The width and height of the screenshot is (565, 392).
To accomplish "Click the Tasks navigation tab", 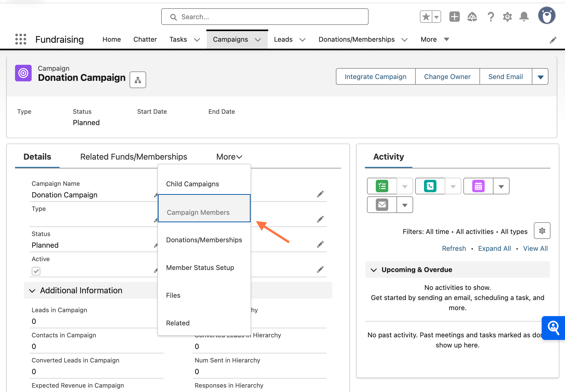I will [x=178, y=39].
